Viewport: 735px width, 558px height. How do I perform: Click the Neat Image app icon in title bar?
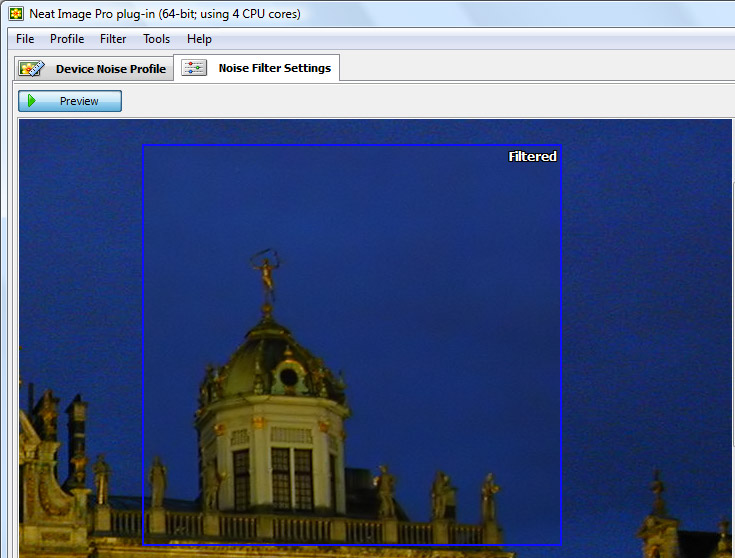16,14
